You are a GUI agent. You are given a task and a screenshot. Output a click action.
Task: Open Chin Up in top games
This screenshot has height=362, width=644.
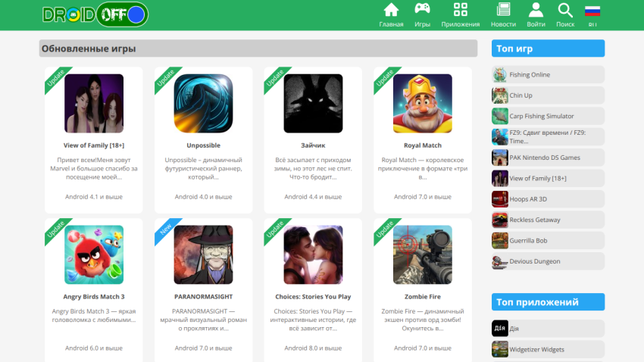click(548, 95)
